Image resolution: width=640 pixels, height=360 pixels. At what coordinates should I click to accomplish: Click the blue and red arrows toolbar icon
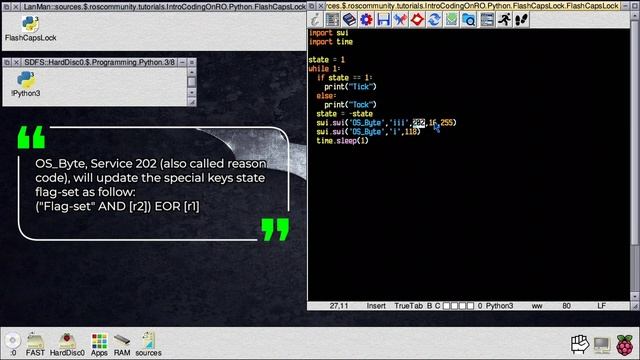pyautogui.click(x=400, y=19)
